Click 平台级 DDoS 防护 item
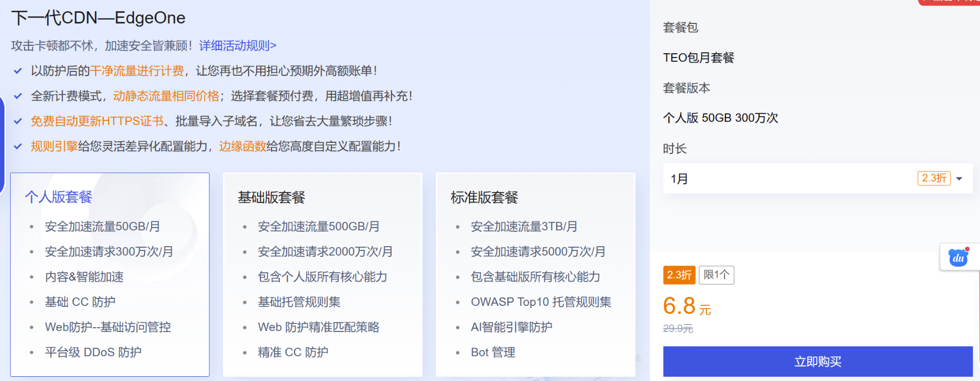This screenshot has width=980, height=381. [x=93, y=352]
